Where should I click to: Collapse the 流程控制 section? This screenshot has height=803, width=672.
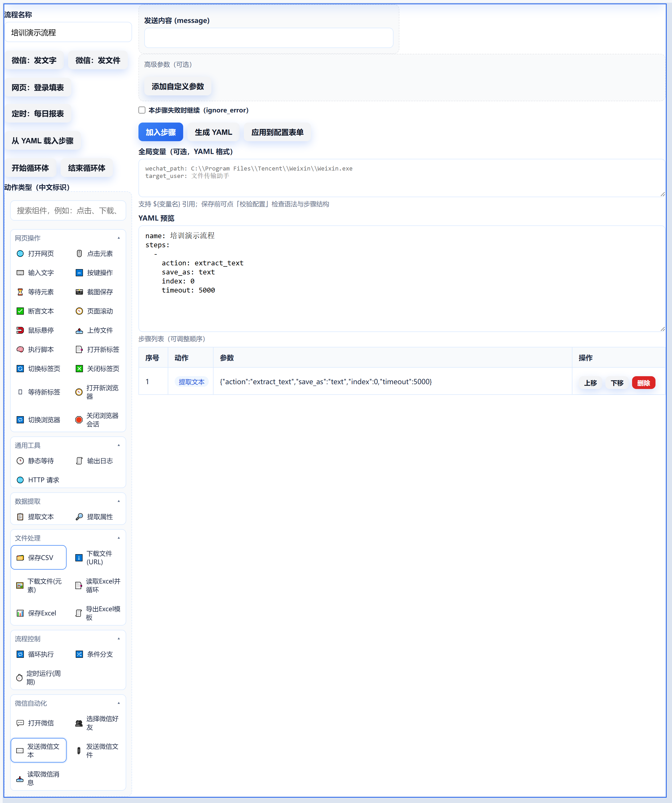119,638
